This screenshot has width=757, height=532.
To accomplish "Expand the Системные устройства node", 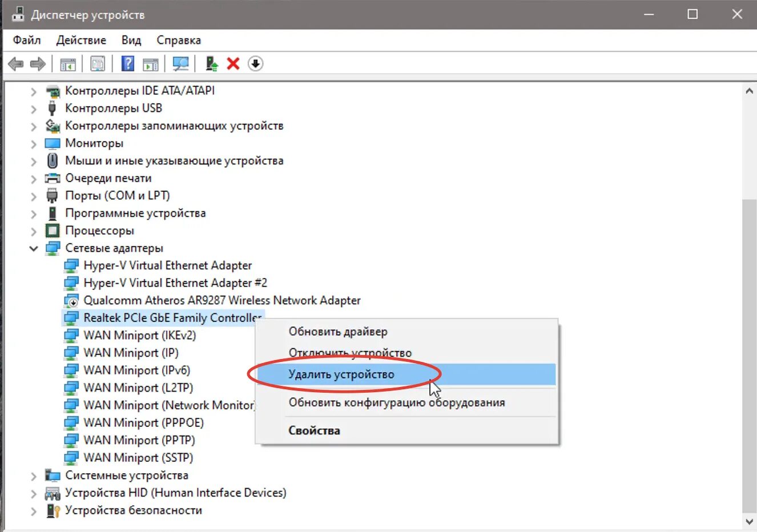I will 34,476.
